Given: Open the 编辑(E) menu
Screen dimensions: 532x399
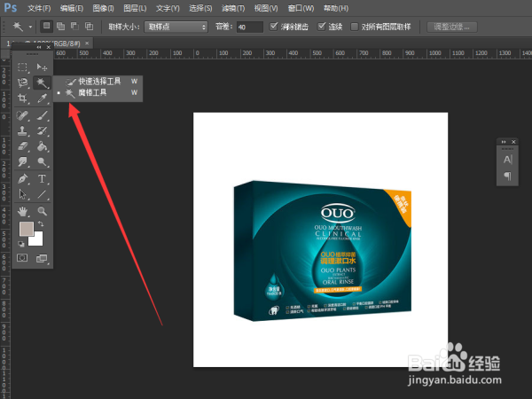Looking at the screenshot, I should coord(72,8).
